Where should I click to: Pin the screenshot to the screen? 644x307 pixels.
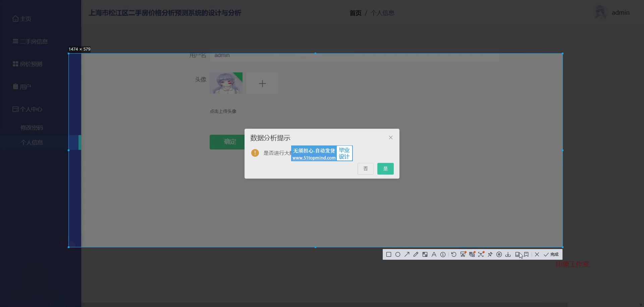(x=490, y=254)
